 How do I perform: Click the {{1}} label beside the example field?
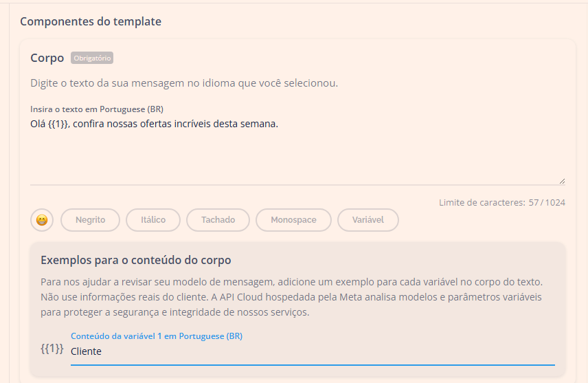[x=52, y=349]
